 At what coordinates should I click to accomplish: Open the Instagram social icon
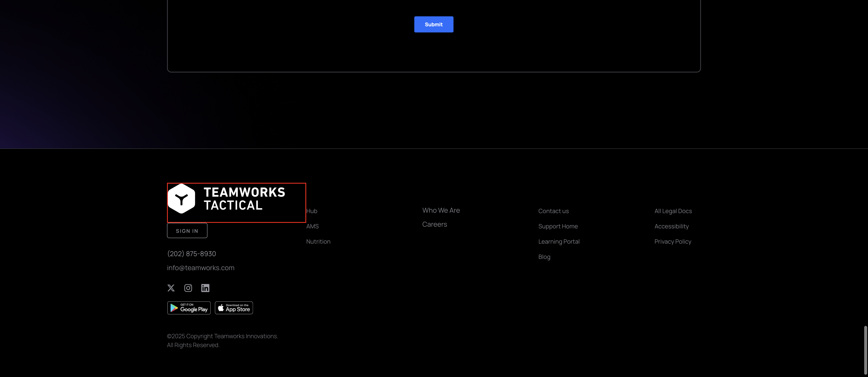coord(188,288)
